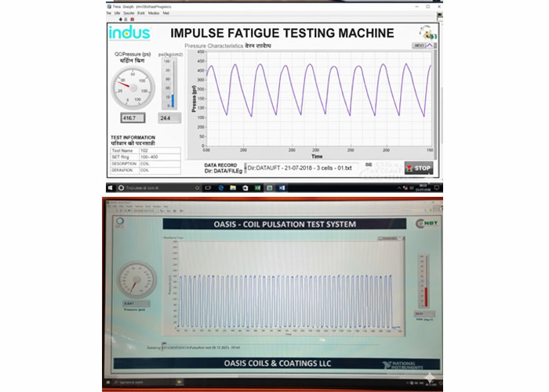The width and height of the screenshot is (549, 392).
Task: Open the File menu in top window
Action: (118, 13)
